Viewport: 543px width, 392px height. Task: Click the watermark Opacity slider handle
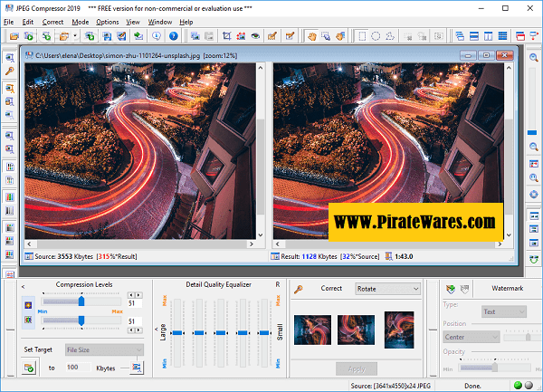click(495, 367)
